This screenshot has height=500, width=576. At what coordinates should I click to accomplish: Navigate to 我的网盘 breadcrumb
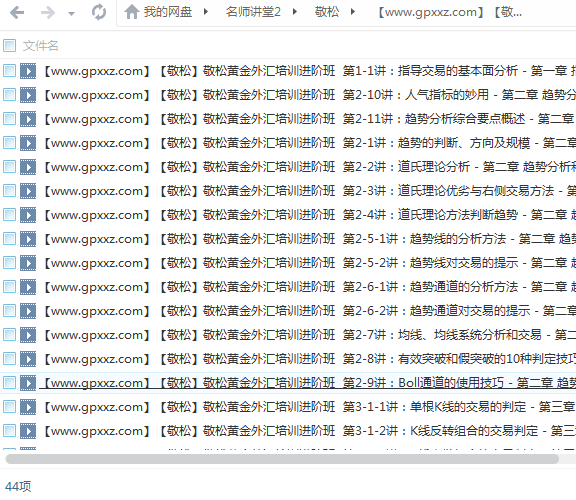(168, 12)
